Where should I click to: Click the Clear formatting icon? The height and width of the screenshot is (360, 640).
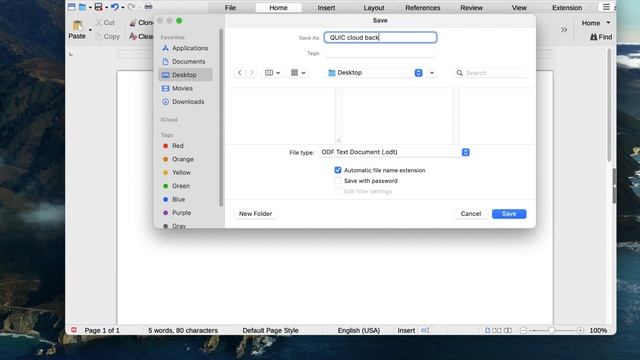coord(133,36)
